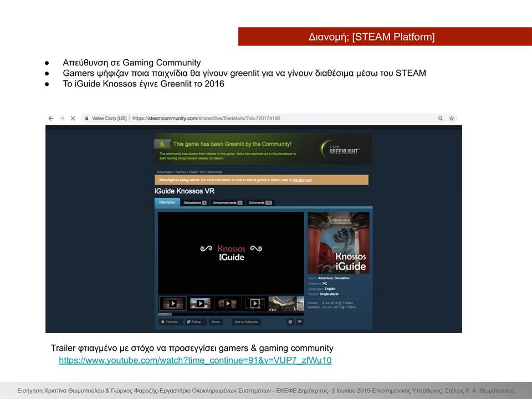Image resolution: width=532 pixels, height=399 pixels.
Task: Click the Simulation genre tag
Action: coord(342,278)
